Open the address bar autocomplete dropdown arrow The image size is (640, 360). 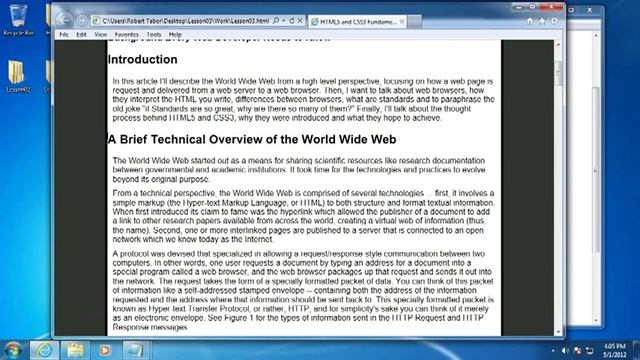tap(284, 20)
